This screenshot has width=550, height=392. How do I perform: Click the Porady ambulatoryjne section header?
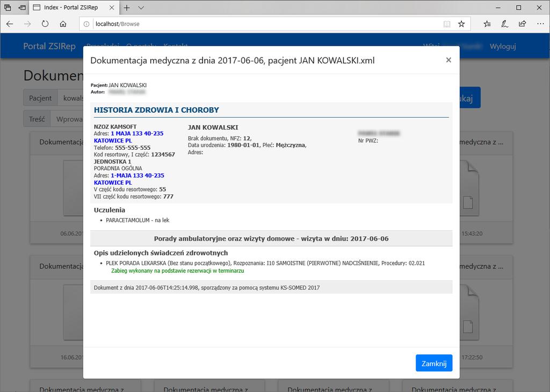point(271,239)
